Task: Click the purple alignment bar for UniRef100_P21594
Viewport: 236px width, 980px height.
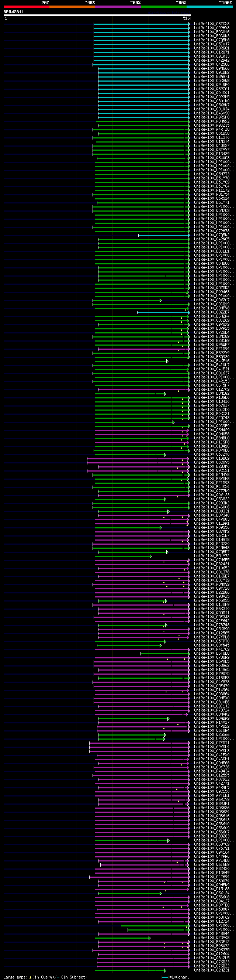Action: click(x=144, y=349)
